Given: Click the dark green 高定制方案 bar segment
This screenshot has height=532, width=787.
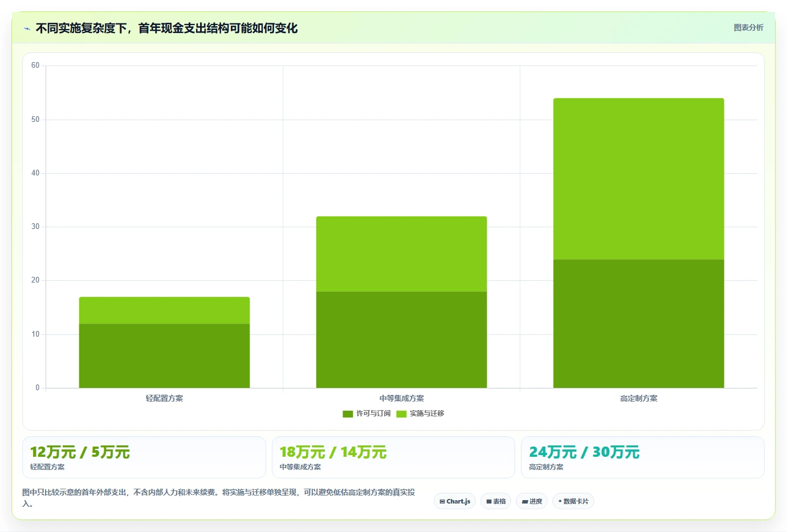Looking at the screenshot, I should point(638,324).
